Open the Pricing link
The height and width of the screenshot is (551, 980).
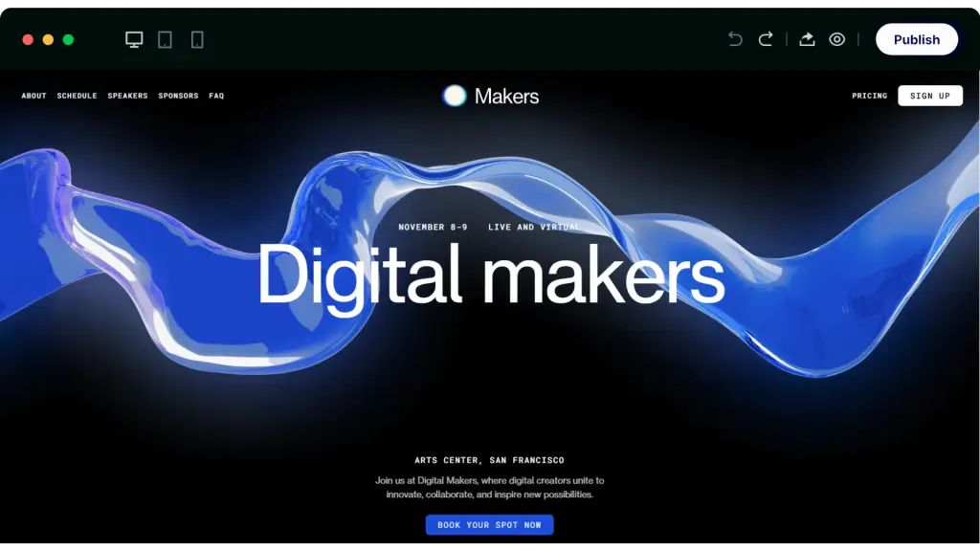tap(869, 96)
